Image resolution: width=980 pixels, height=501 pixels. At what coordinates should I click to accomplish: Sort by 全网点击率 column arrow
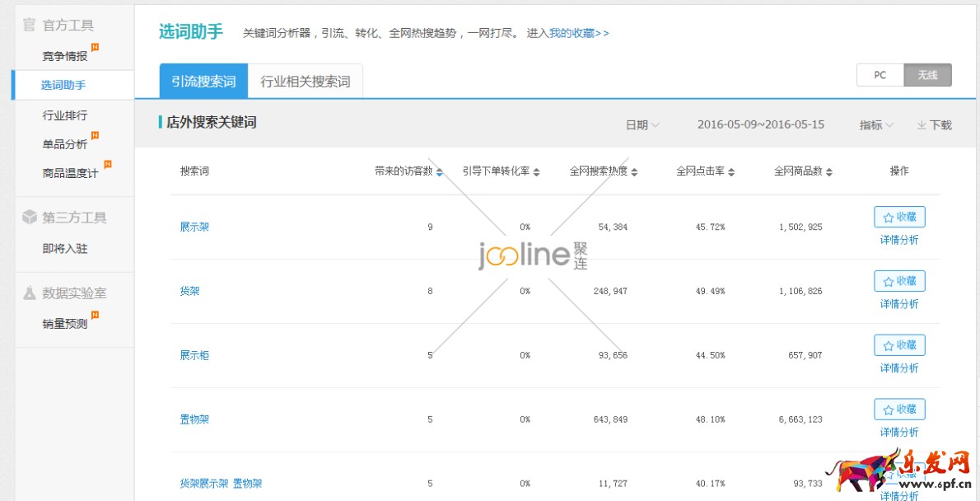click(x=731, y=172)
